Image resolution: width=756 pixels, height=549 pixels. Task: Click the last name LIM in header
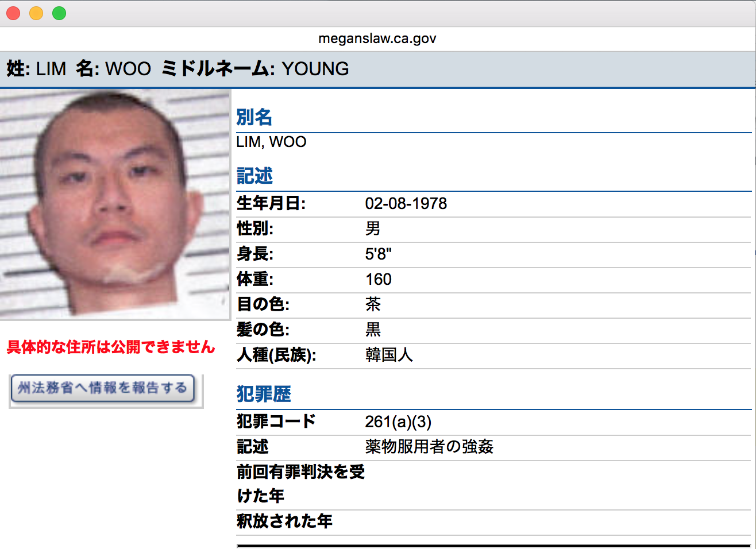51,69
